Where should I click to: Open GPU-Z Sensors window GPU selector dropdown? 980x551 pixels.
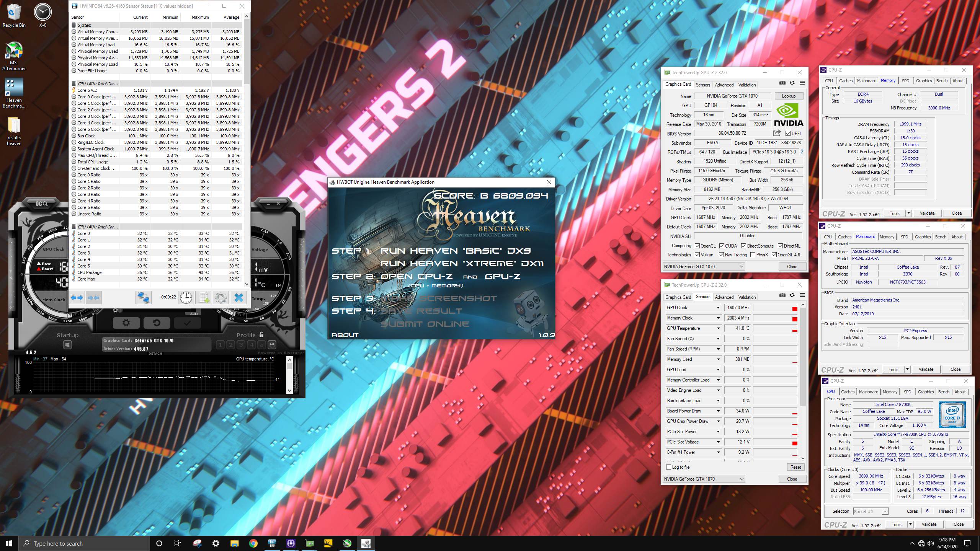click(704, 479)
